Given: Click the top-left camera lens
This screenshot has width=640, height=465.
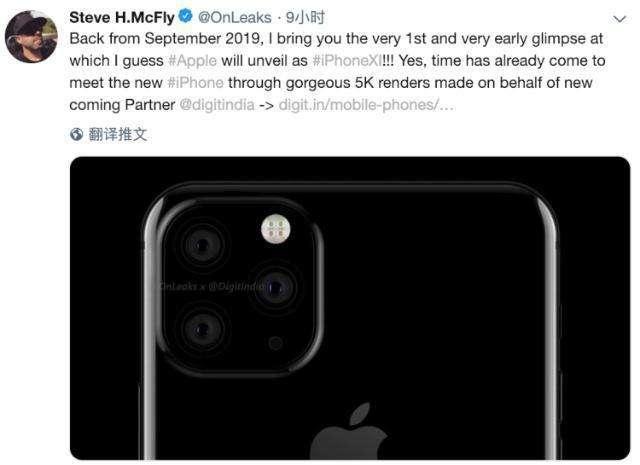Looking at the screenshot, I should (x=202, y=245).
